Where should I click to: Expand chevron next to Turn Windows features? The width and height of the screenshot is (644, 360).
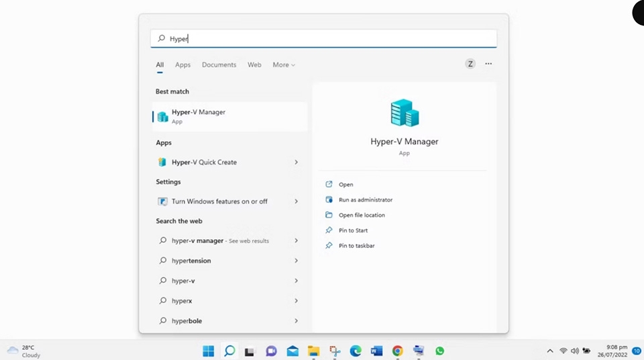pyautogui.click(x=296, y=201)
